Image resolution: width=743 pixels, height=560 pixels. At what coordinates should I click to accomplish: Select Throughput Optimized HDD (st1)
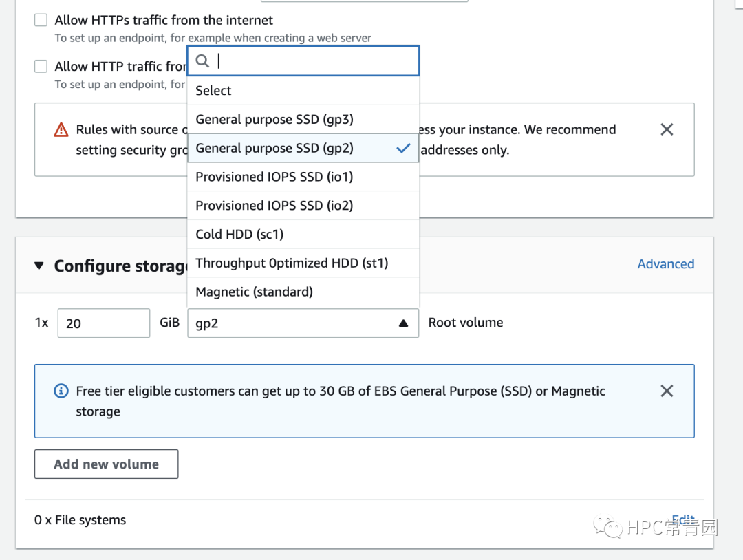(x=292, y=263)
